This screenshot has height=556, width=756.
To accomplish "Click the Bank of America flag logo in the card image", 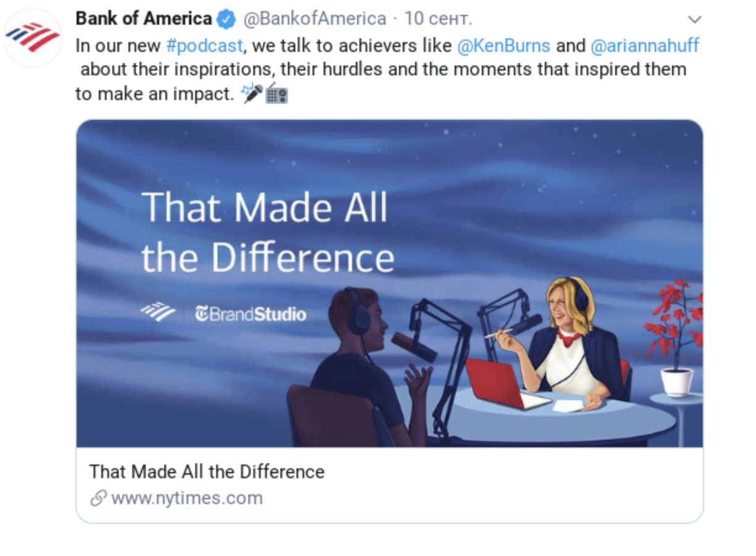I will coord(158,313).
